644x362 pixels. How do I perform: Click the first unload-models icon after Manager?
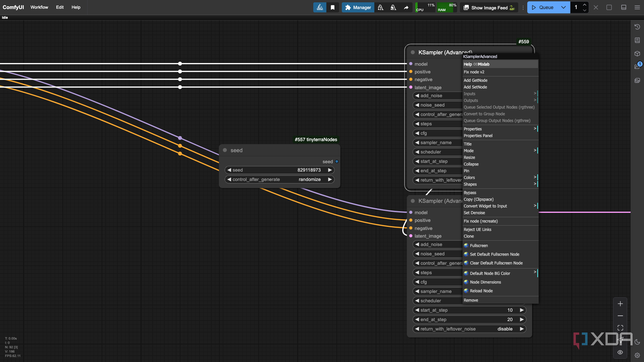pyautogui.click(x=380, y=7)
